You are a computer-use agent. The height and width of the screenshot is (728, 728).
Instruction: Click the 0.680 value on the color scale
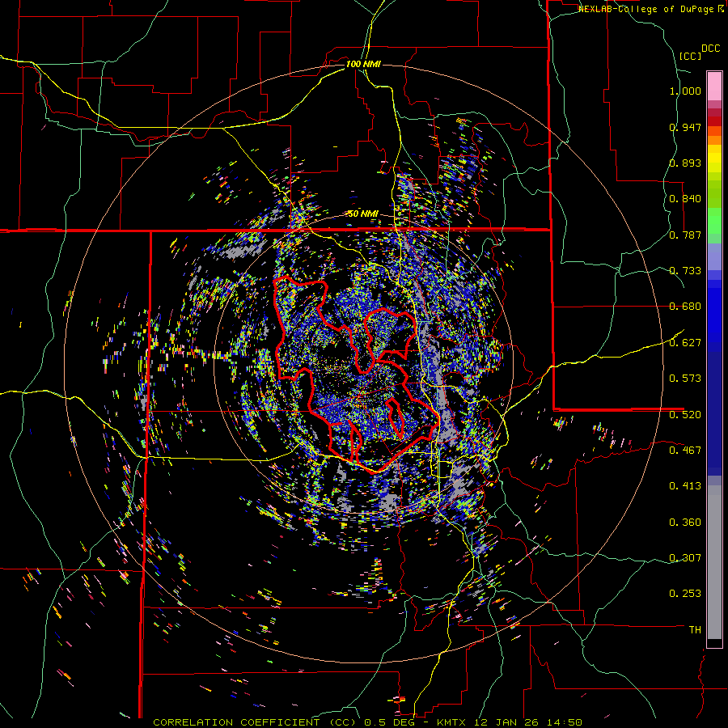click(685, 307)
